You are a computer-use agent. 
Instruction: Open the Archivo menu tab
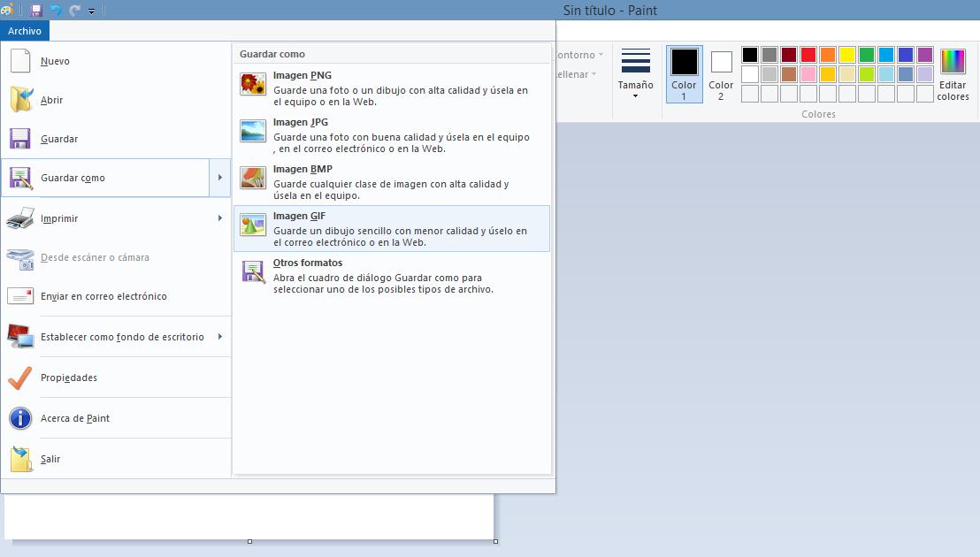(x=25, y=31)
